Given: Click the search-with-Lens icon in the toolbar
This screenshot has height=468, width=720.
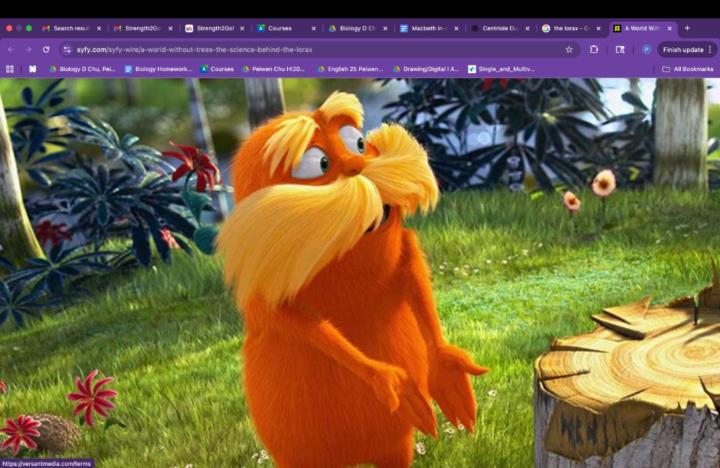Looking at the screenshot, I should pyautogui.click(x=620, y=50).
